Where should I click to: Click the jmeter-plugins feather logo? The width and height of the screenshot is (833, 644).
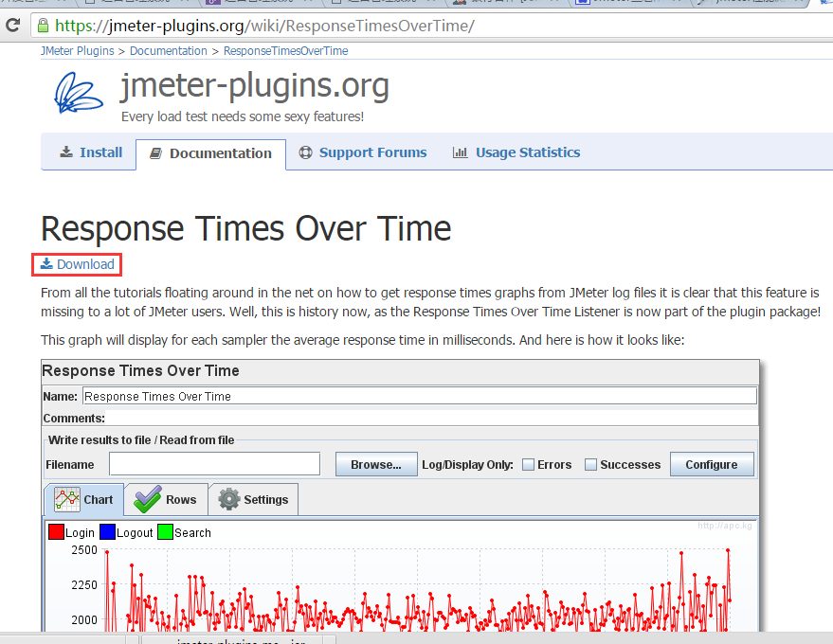78,93
